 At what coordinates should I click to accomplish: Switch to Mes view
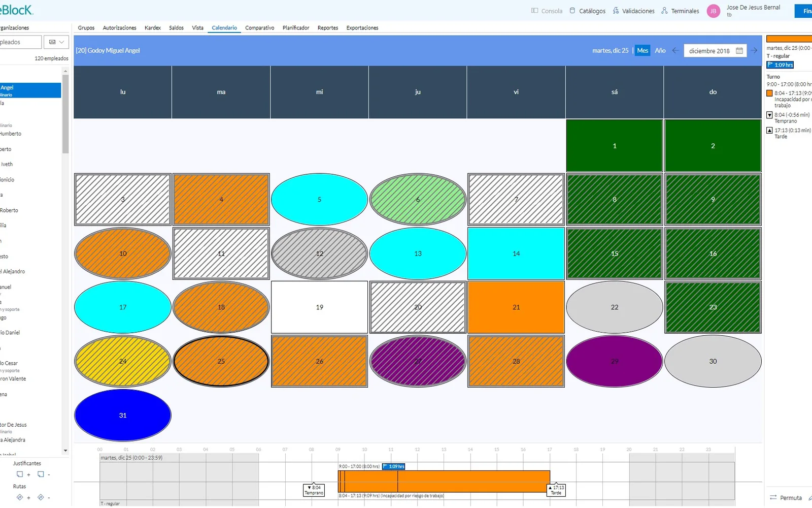pyautogui.click(x=642, y=50)
